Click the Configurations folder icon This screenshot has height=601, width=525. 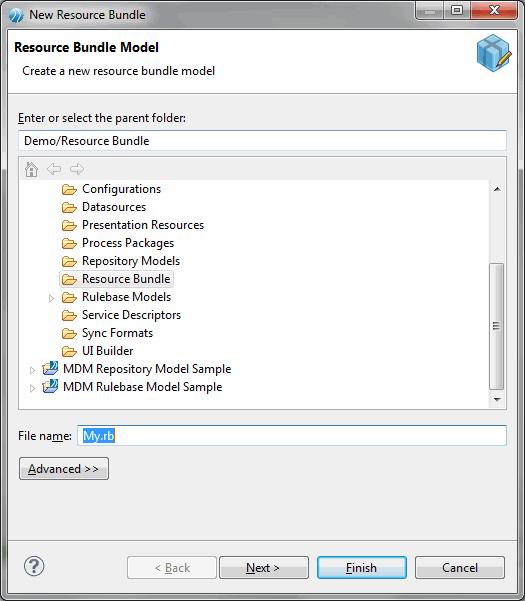coord(69,189)
